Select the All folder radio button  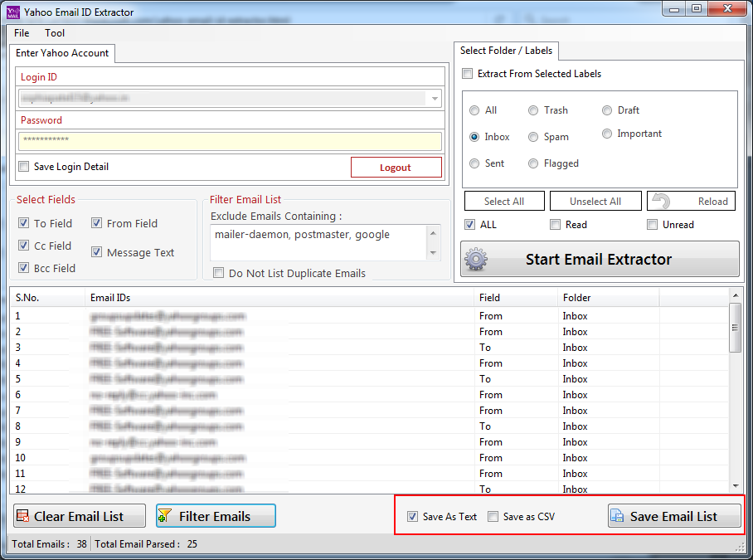pyautogui.click(x=474, y=110)
